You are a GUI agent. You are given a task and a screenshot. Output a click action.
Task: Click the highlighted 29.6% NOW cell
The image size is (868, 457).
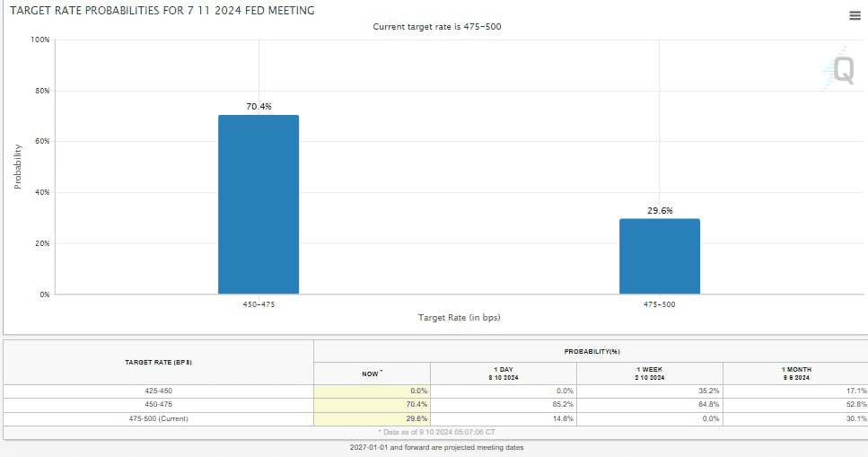[372, 418]
